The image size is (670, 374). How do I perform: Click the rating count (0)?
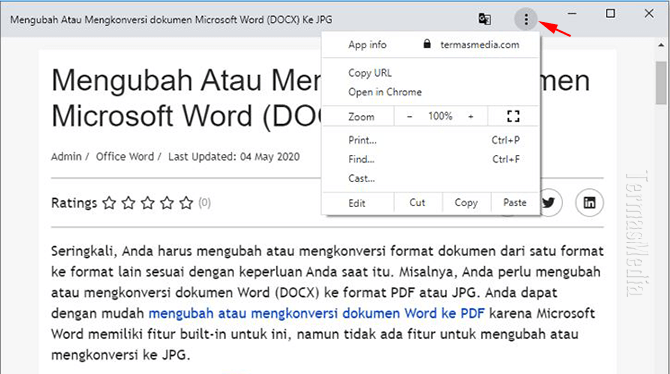[x=205, y=203]
